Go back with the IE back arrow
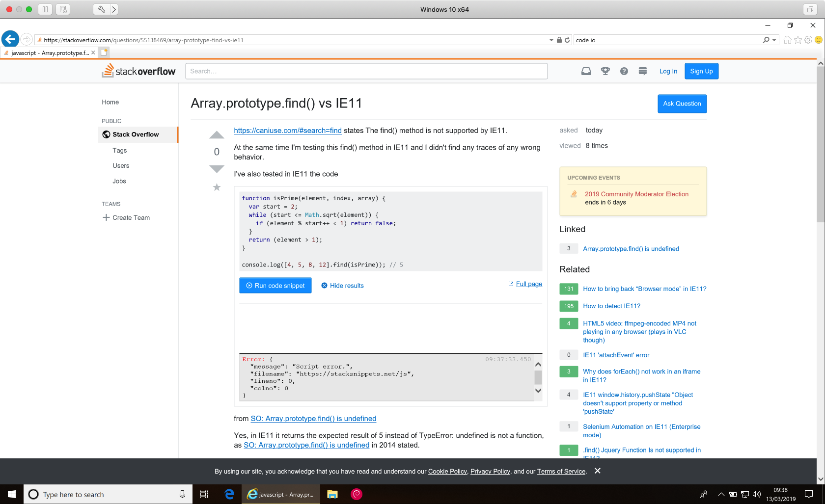 [x=10, y=39]
